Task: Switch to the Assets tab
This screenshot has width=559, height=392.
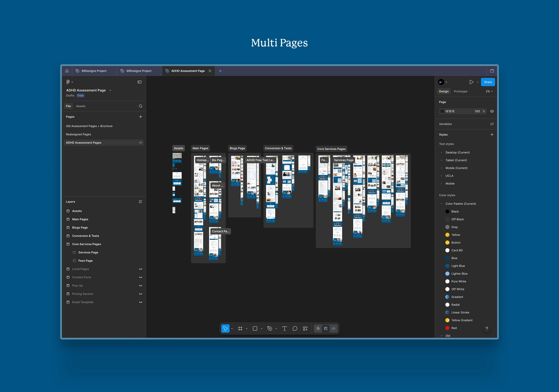Action: (81, 106)
